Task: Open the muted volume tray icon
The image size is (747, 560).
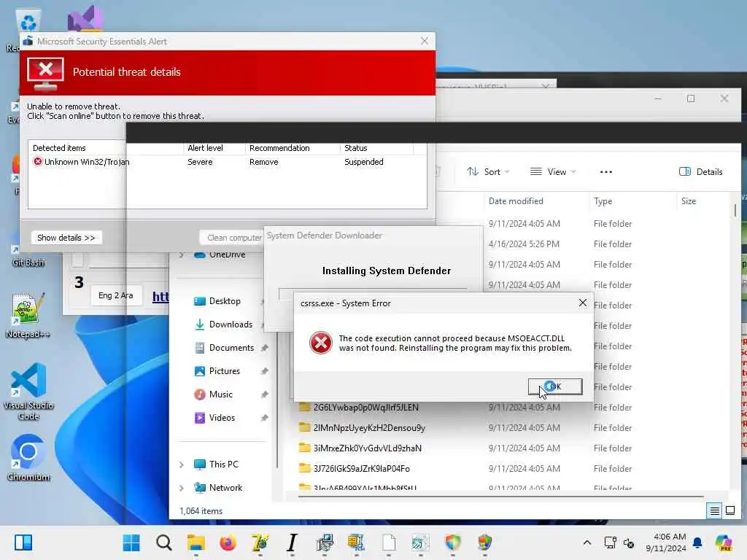Action: point(629,542)
